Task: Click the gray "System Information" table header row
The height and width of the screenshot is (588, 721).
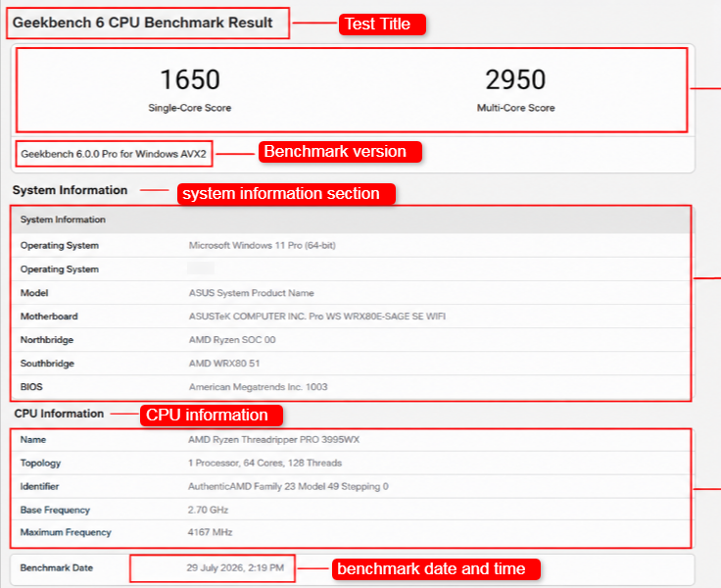Action: pyautogui.click(x=351, y=220)
